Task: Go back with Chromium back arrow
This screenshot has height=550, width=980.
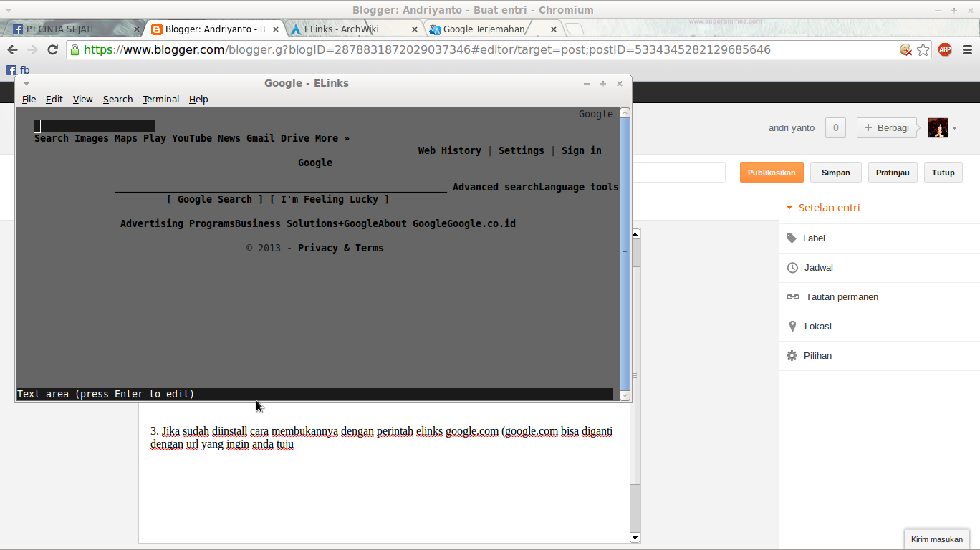Action: (x=12, y=49)
